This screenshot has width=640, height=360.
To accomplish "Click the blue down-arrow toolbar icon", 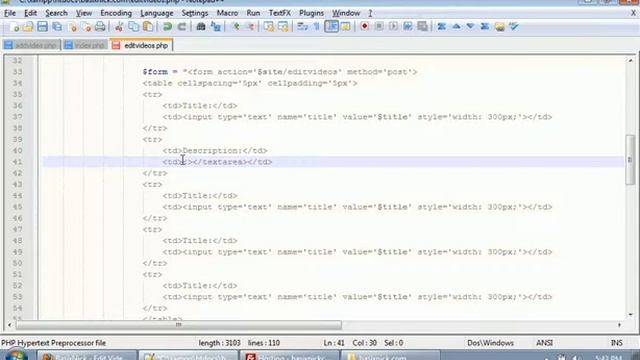I will click(x=470, y=27).
